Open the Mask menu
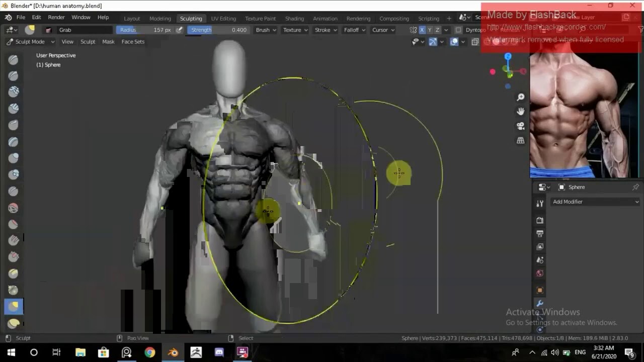This screenshot has width=644, height=362. [108, 42]
